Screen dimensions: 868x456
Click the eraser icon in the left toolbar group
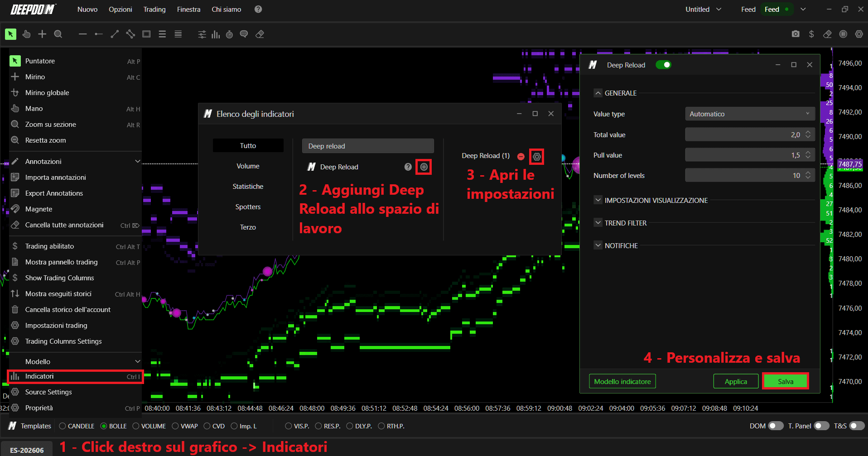click(260, 34)
